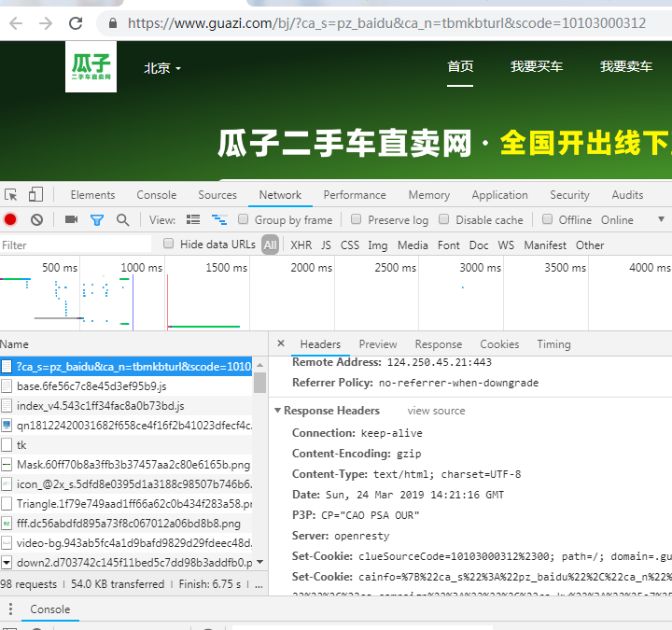The image size is (672, 630).
Task: Click request list scrollbar thumb
Action: (x=259, y=383)
